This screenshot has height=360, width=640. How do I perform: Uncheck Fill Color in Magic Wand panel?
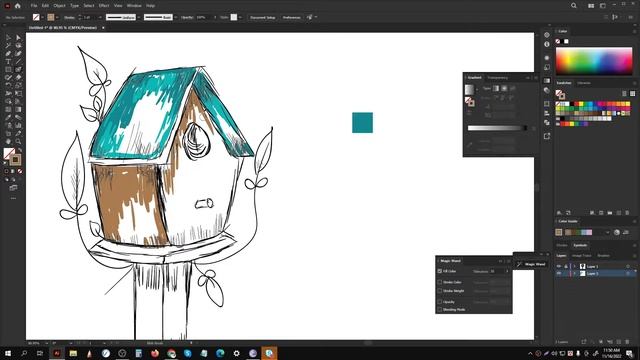pyautogui.click(x=440, y=271)
